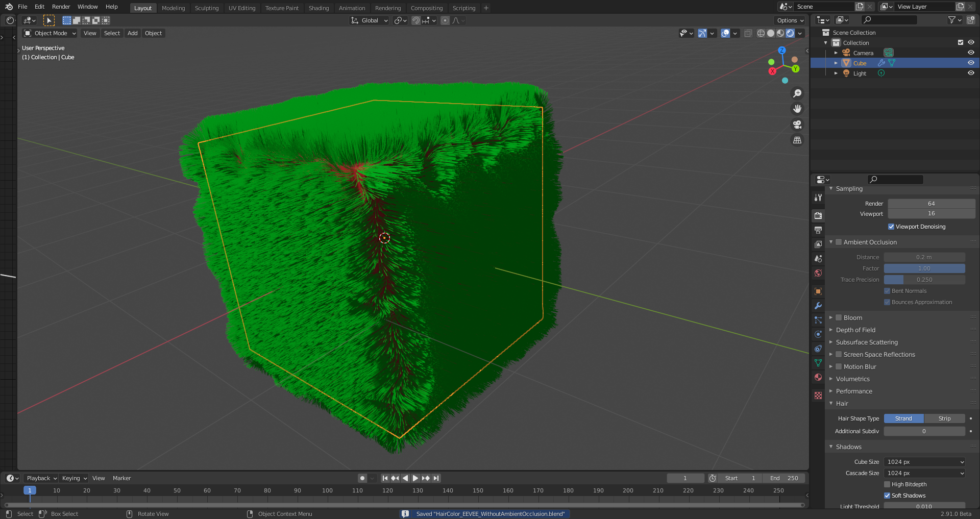
Task: Open the File menu
Action: 22,7
